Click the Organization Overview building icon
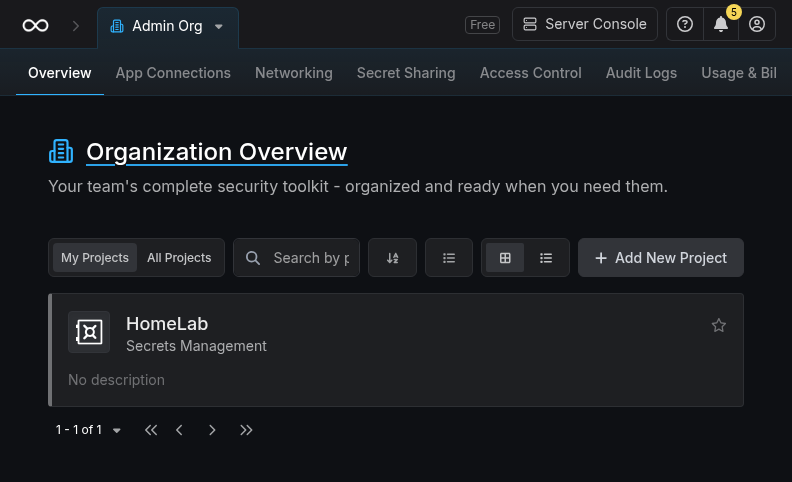The width and height of the screenshot is (792, 482). coord(61,151)
